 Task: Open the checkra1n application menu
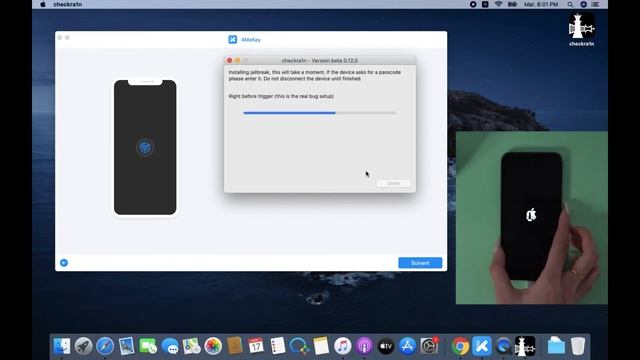tap(68, 4)
